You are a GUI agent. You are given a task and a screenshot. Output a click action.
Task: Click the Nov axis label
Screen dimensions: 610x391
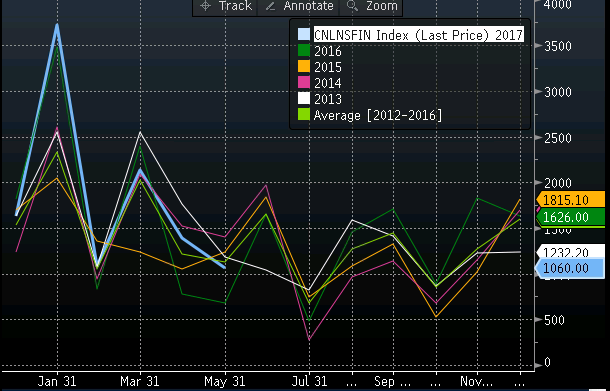click(476, 382)
